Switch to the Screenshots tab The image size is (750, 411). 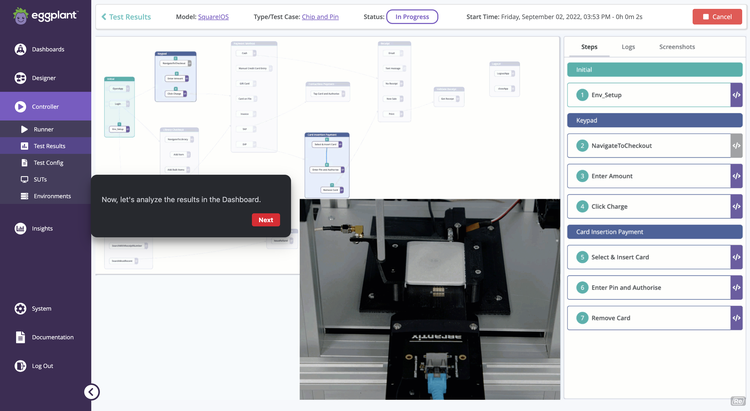(x=677, y=47)
